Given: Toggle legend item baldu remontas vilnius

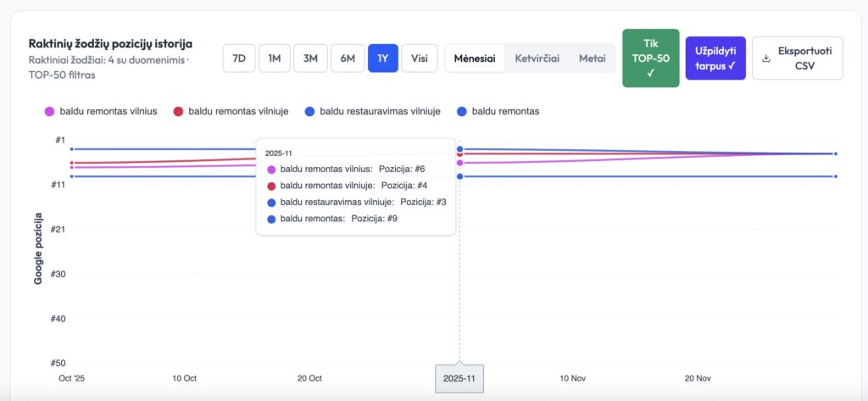Looking at the screenshot, I should pyautogui.click(x=101, y=111).
